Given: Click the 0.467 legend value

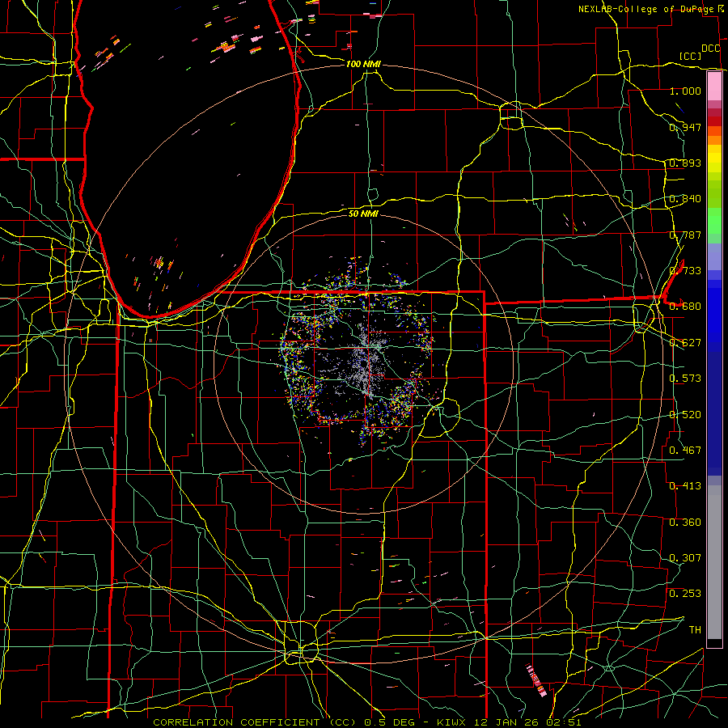Looking at the screenshot, I should pyautogui.click(x=685, y=450).
